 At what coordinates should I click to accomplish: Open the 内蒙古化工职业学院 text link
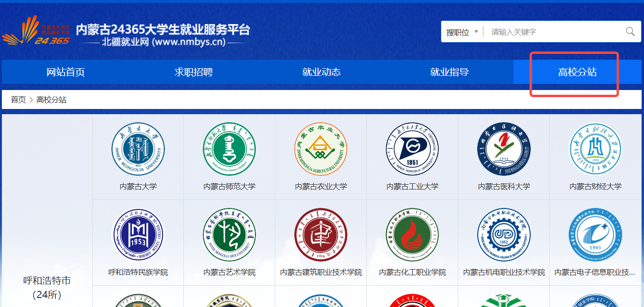tap(412, 272)
